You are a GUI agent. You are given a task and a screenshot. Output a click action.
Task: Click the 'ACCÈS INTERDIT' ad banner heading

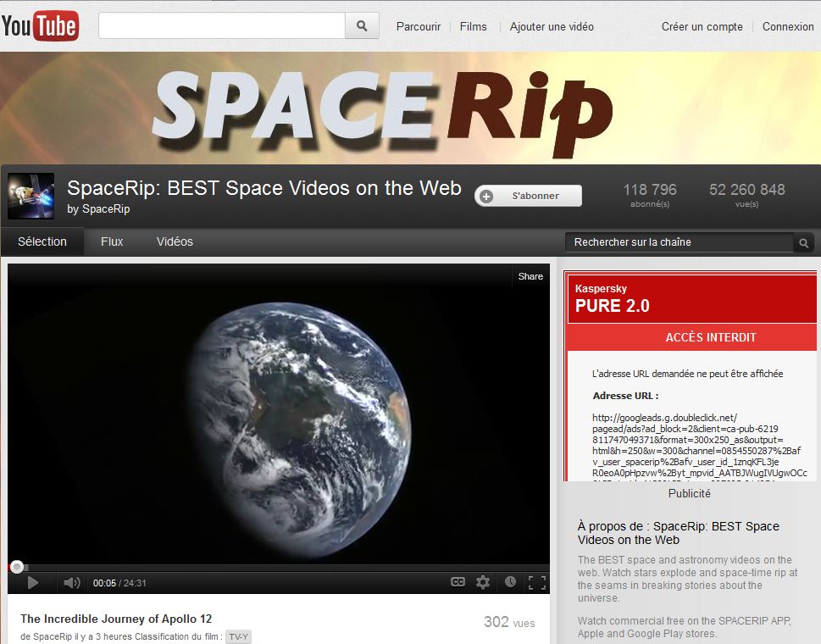(711, 337)
